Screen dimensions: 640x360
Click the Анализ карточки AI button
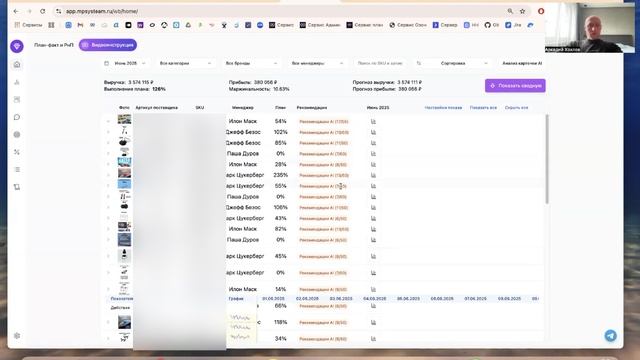(x=522, y=63)
